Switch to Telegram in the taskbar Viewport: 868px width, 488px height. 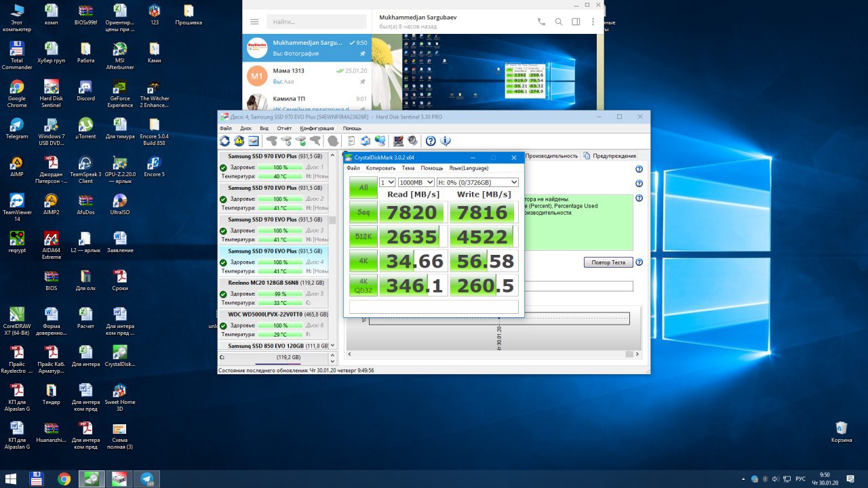[x=146, y=479]
